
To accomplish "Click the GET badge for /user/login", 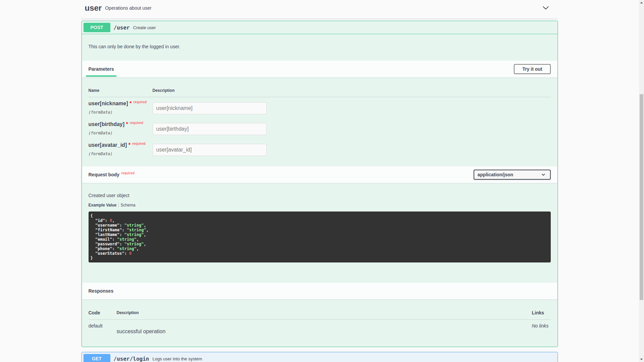I will click(x=97, y=358).
